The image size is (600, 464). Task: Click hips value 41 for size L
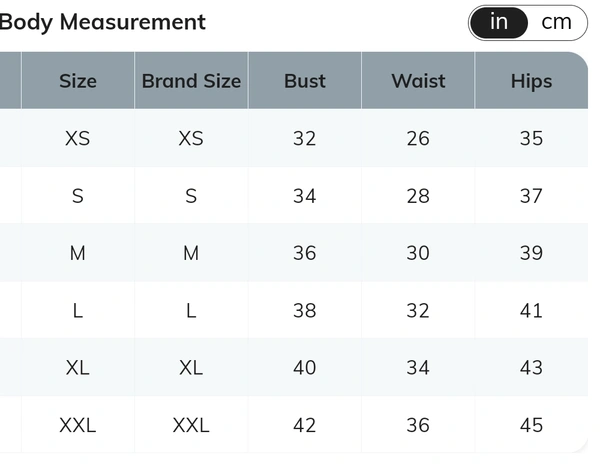pos(531,311)
